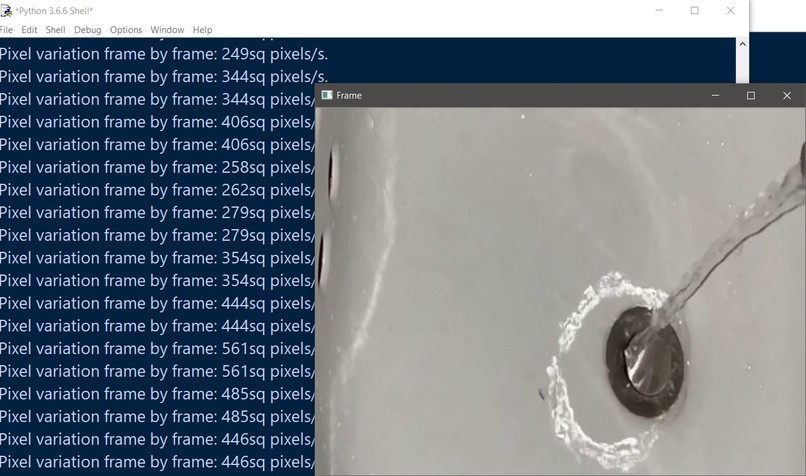Open the Options menu

pos(126,30)
